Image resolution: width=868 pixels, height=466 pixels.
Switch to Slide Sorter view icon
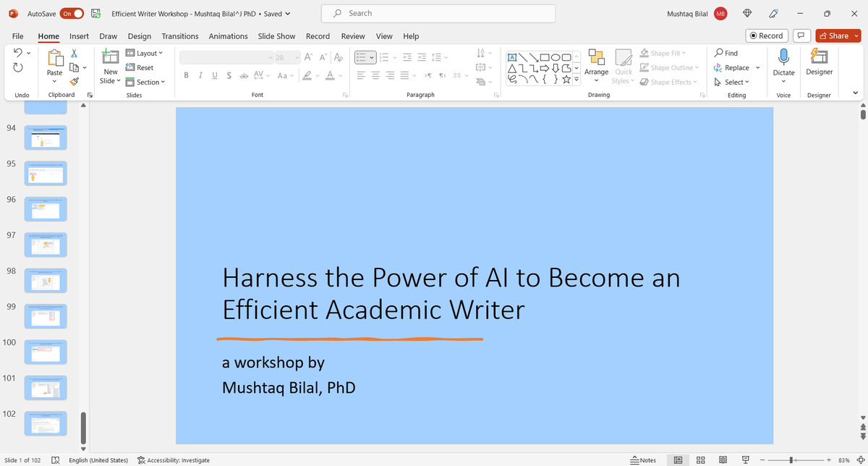700,460
